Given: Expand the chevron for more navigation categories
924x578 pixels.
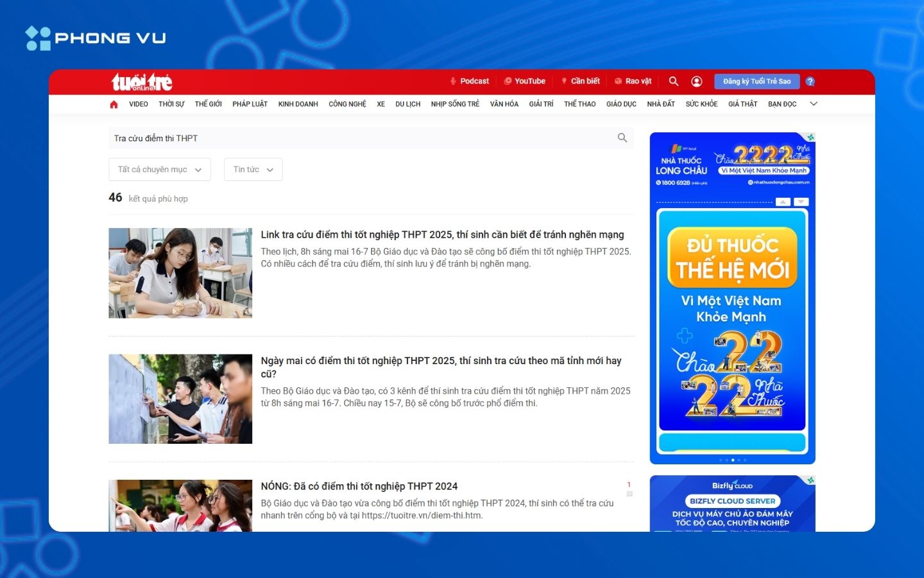Looking at the screenshot, I should [x=814, y=103].
